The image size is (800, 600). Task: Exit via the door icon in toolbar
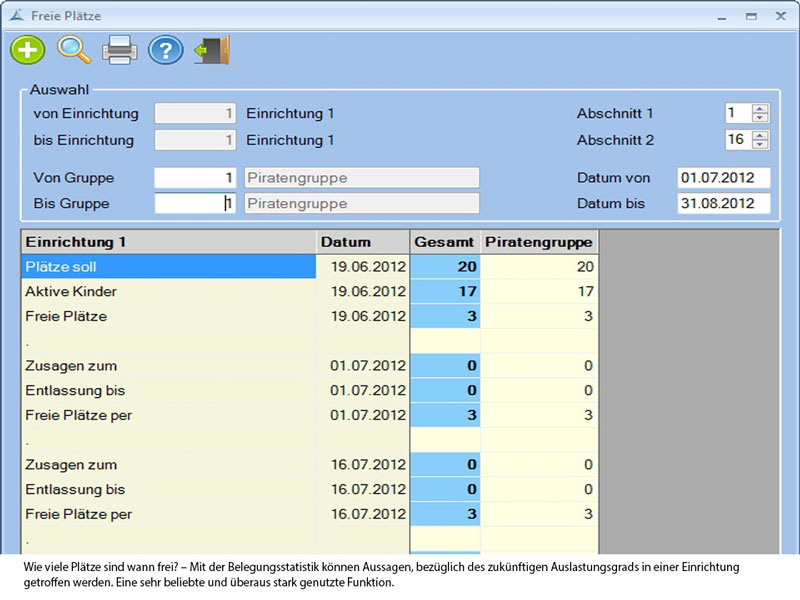tap(212, 49)
